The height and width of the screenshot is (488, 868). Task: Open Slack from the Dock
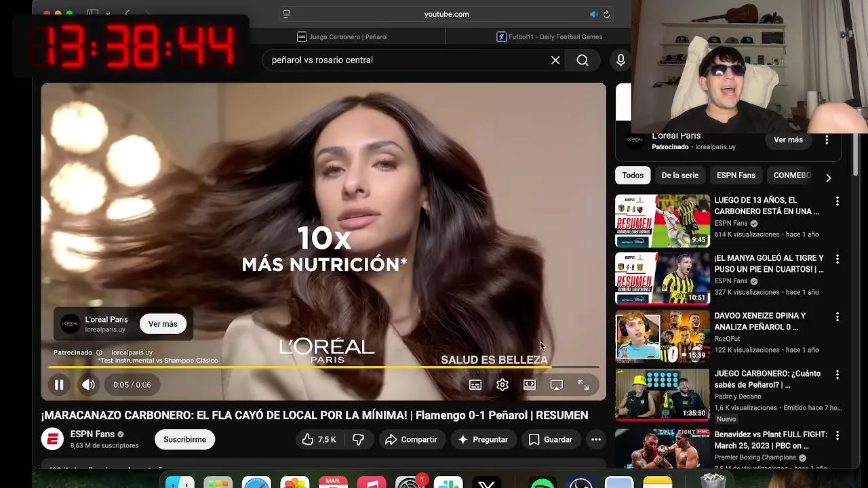pyautogui.click(x=448, y=483)
